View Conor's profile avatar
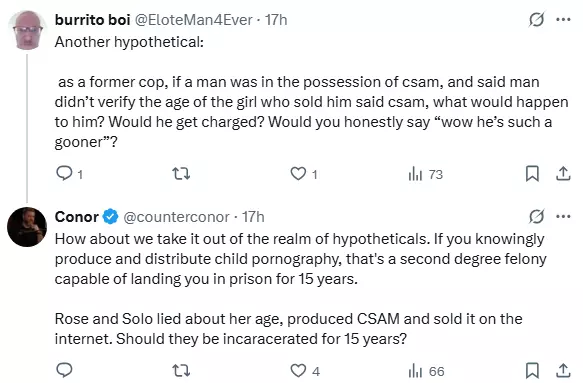The height and width of the screenshot is (383, 583). coord(27,227)
